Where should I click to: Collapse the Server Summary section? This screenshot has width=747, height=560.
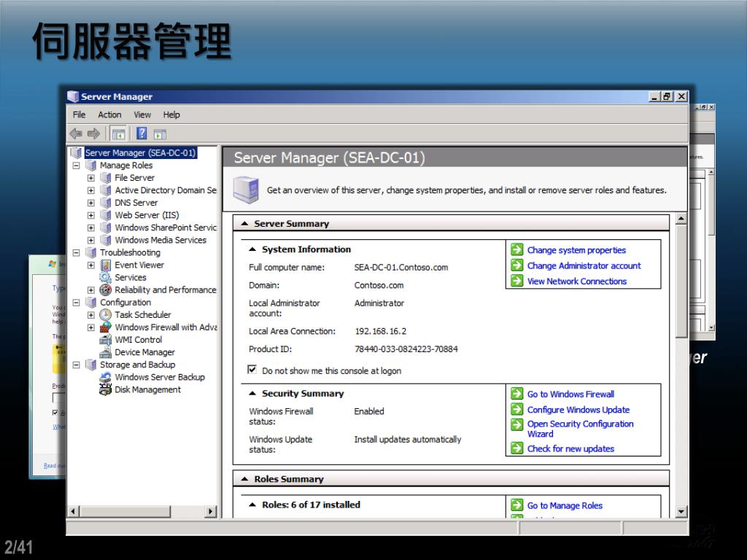[245, 223]
